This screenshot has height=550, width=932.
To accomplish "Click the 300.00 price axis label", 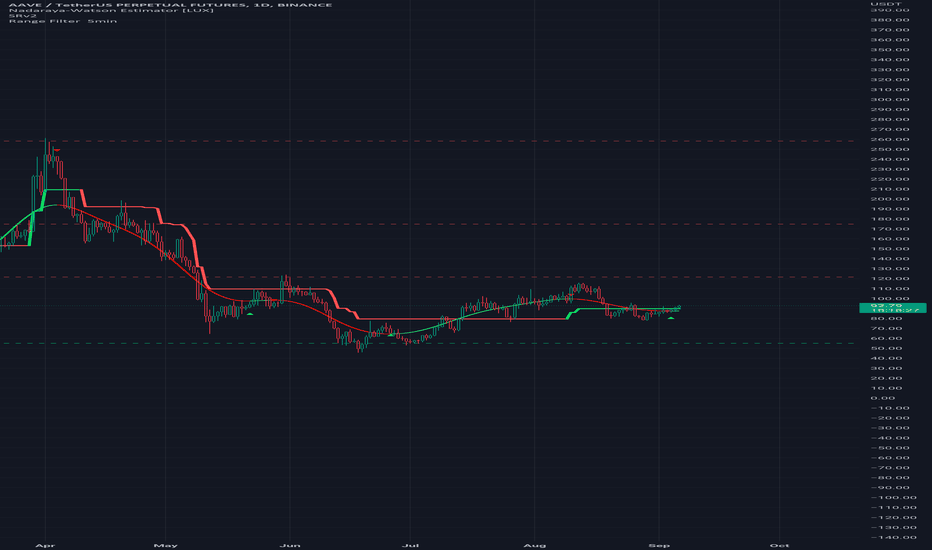I will (x=890, y=99).
